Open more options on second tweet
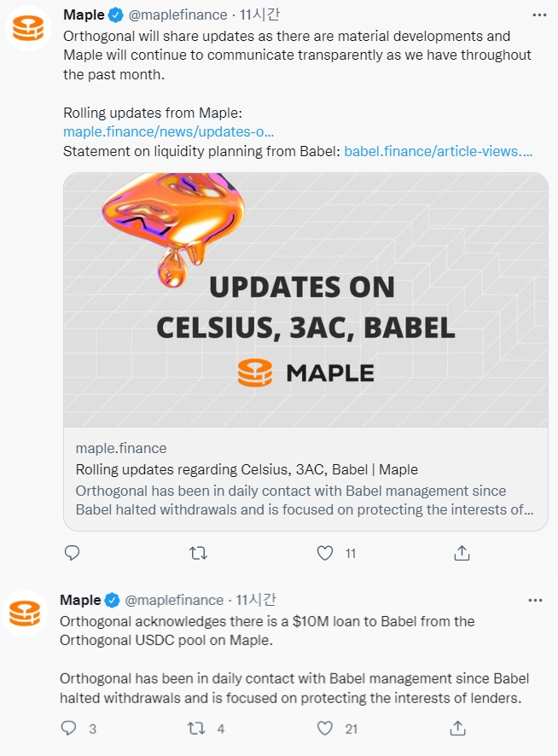Image resolution: width=558 pixels, height=756 pixels. click(x=535, y=600)
